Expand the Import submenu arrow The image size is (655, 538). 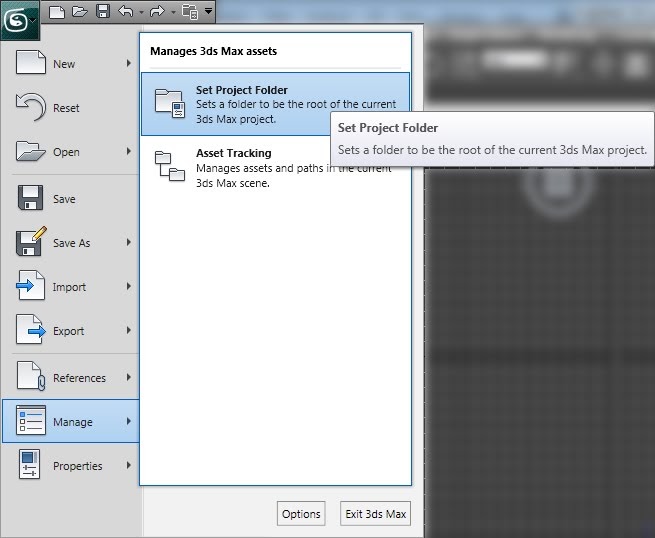129,286
